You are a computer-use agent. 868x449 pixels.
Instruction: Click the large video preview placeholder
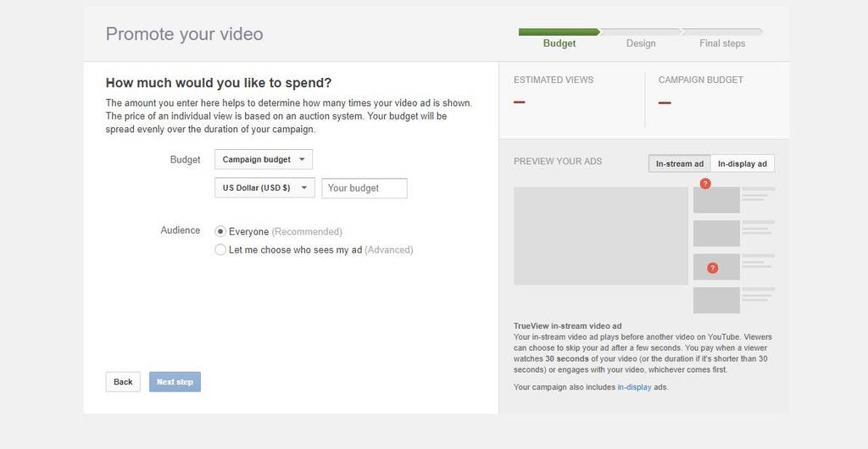pyautogui.click(x=601, y=236)
